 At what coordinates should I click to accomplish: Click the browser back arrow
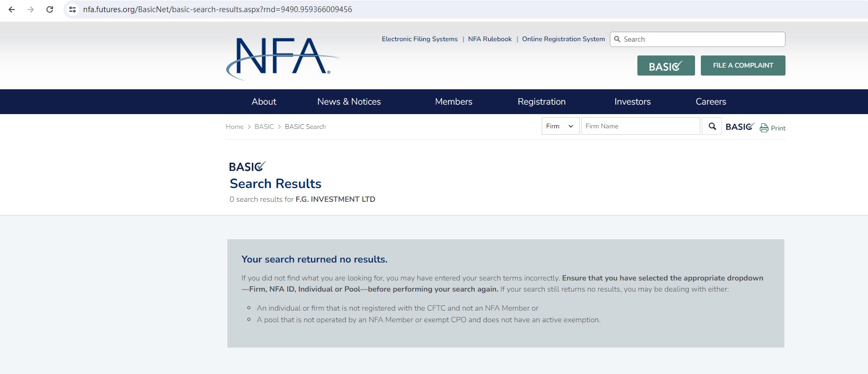coord(12,10)
